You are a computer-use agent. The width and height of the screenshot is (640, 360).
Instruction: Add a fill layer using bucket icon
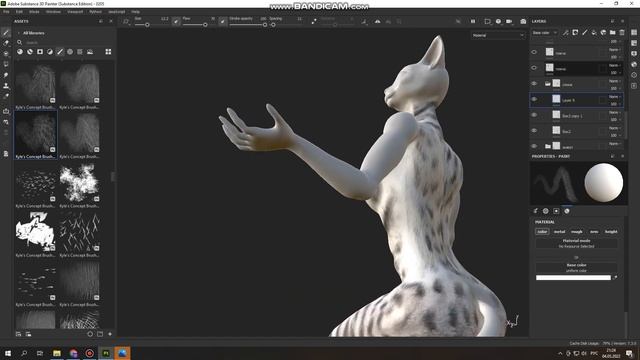(x=594, y=33)
